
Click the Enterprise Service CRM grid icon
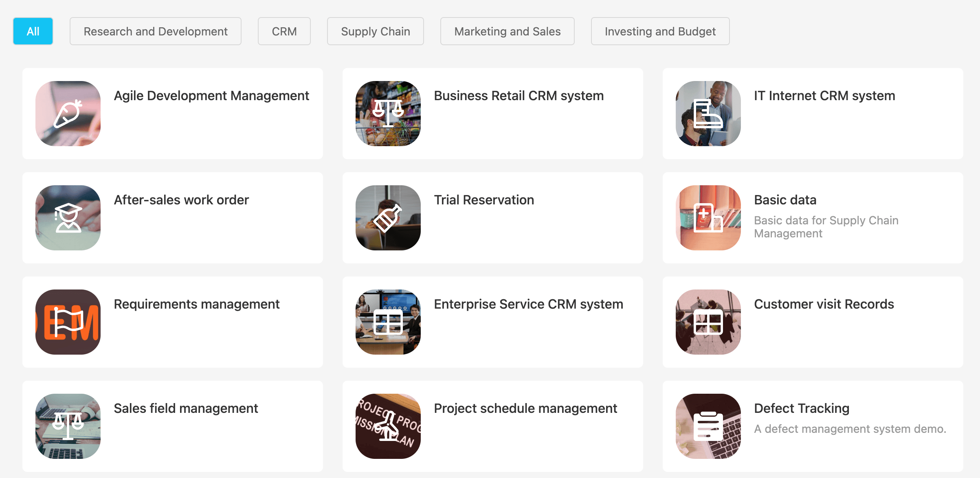(388, 322)
